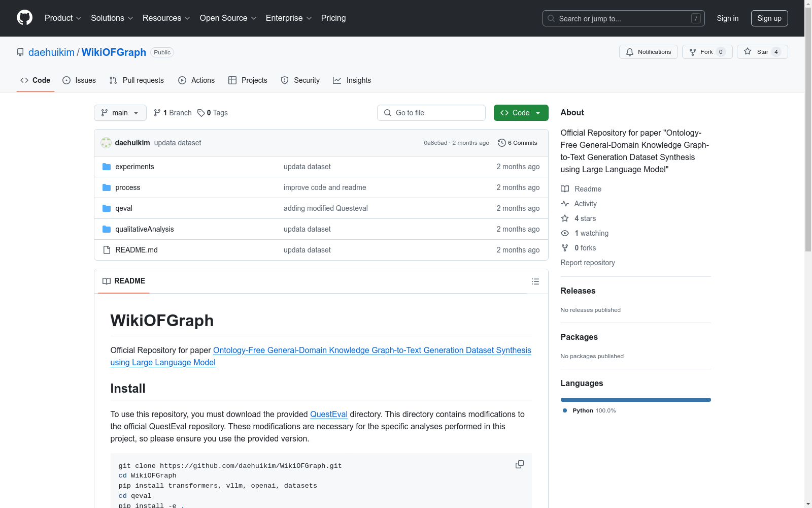This screenshot has width=812, height=508.
Task: Expand the Resources menu
Action: point(166,18)
